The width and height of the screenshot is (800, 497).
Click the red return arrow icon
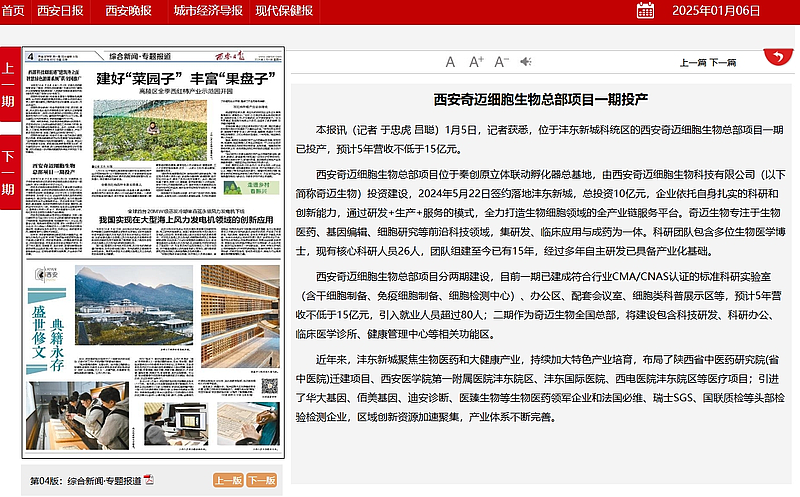coord(778,57)
